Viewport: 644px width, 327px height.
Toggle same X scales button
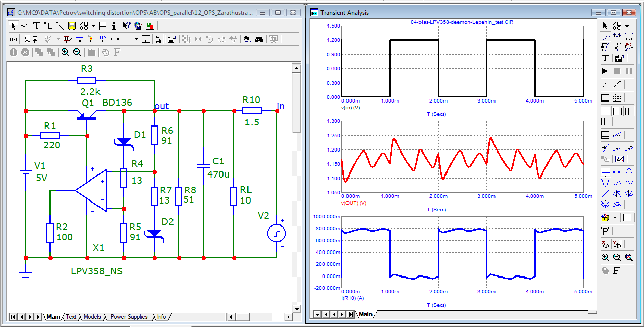coord(605,244)
